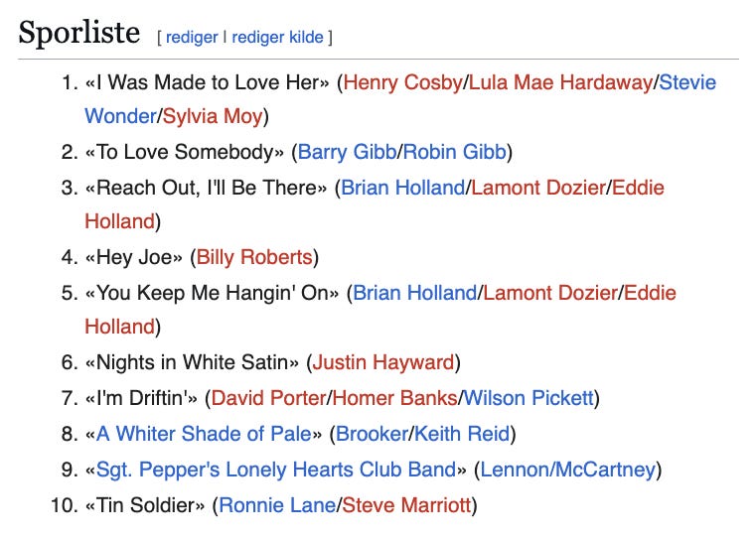756x539 pixels.
Task: Open Lamont Dozier link in track 3
Action: (538, 188)
